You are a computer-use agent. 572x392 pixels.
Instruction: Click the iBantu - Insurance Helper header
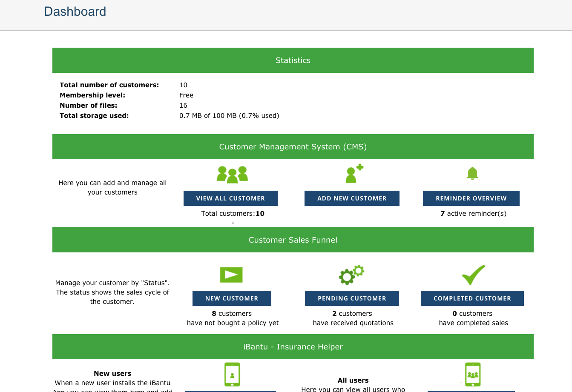tap(293, 347)
